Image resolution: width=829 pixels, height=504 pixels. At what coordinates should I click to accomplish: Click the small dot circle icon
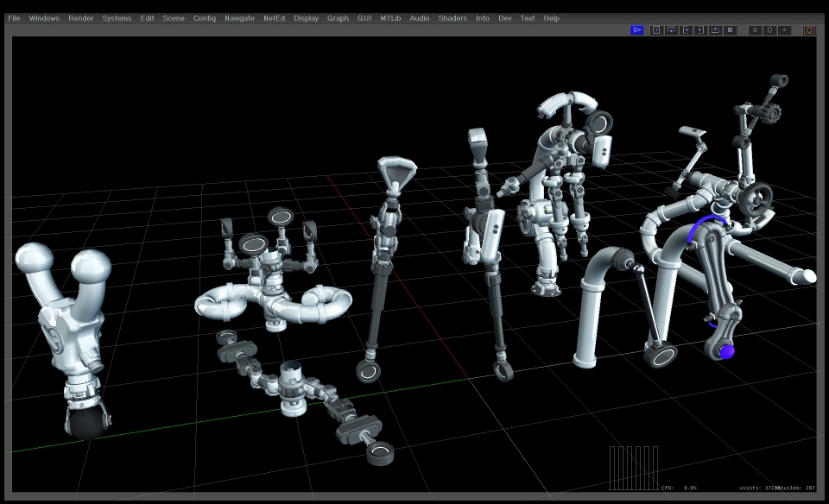pos(785,30)
